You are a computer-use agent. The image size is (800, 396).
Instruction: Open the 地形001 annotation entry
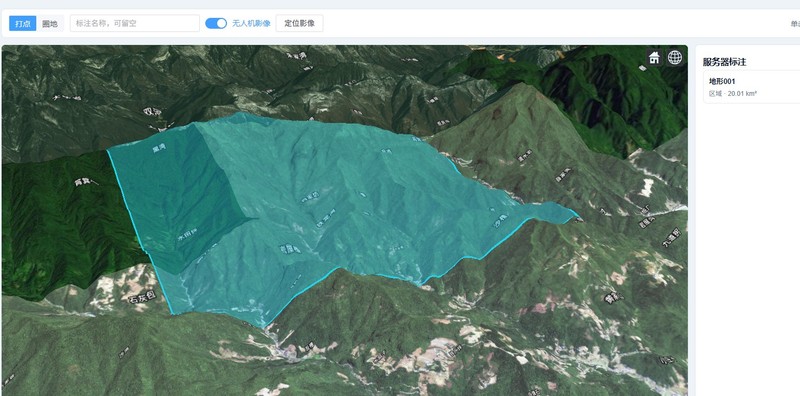pos(751,87)
